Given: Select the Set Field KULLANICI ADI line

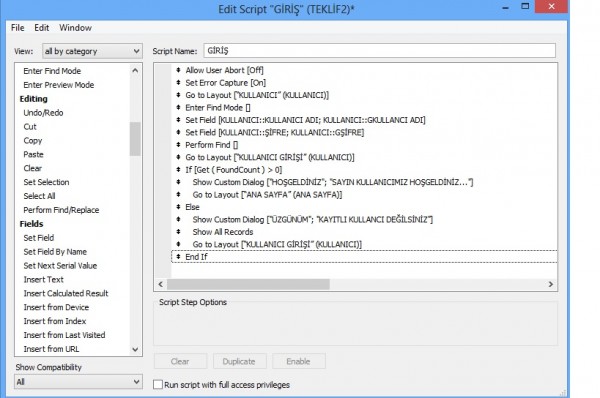Looking at the screenshot, I should [x=305, y=120].
